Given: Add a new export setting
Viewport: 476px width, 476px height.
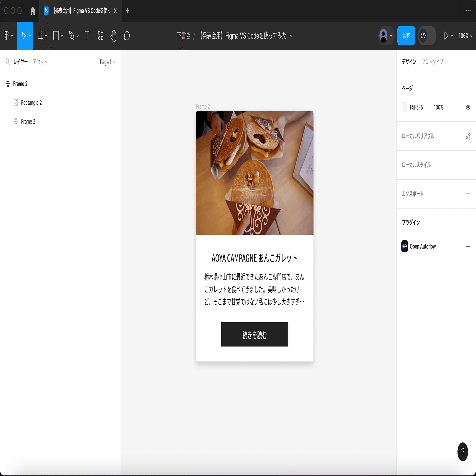Looking at the screenshot, I should [x=468, y=194].
